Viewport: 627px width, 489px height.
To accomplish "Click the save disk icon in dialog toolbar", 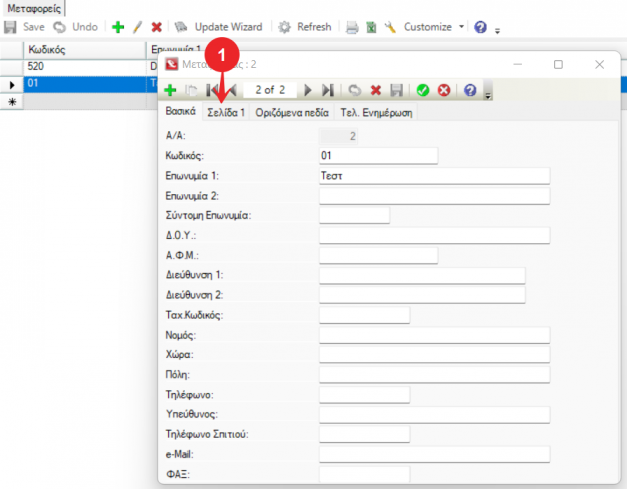I will click(x=396, y=90).
